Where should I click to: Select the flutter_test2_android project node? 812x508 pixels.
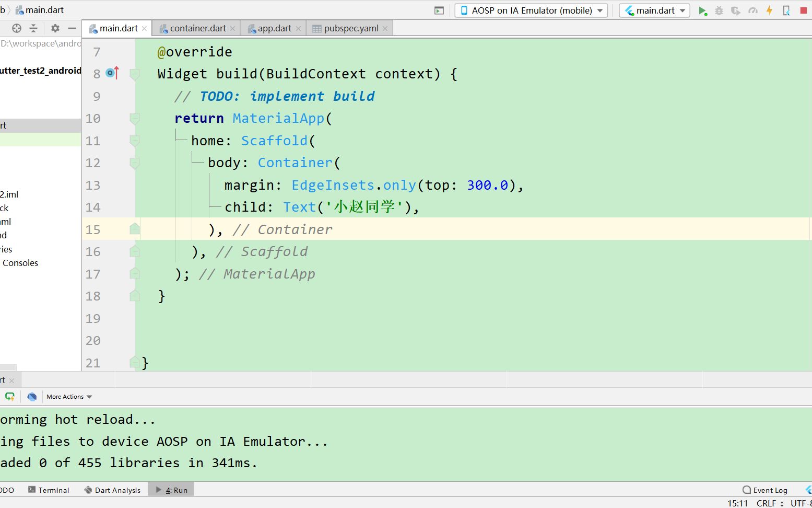pyautogui.click(x=41, y=71)
